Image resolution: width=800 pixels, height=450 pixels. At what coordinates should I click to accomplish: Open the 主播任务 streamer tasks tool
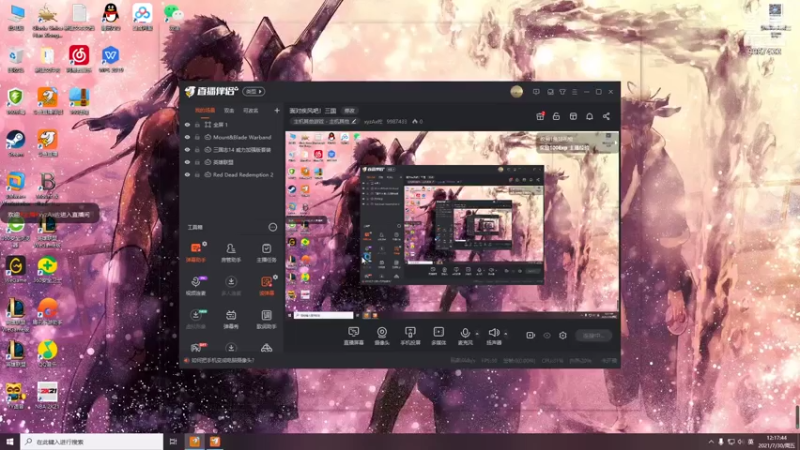click(x=266, y=252)
